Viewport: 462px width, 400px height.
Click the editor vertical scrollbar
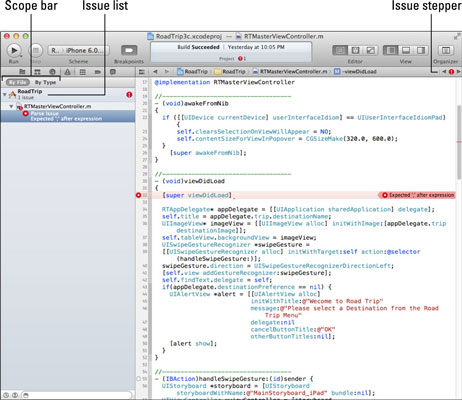tap(459, 143)
